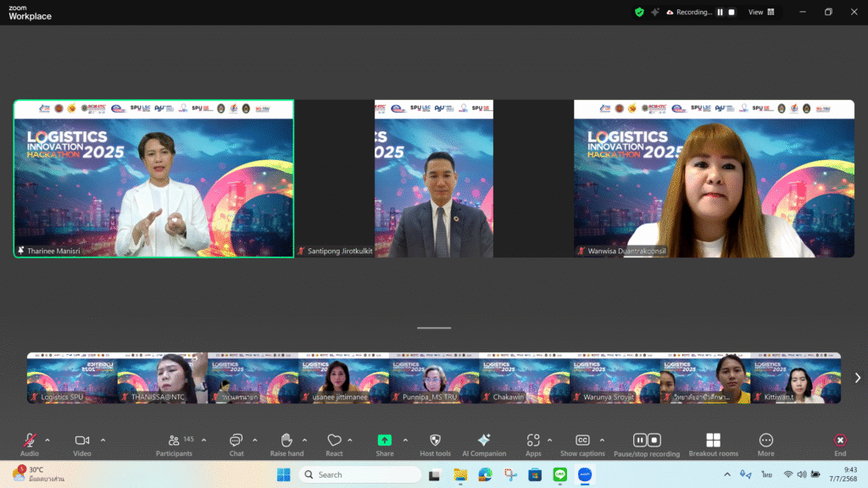The image size is (868, 488).
Task: Expand the caret beside Apps
Action: [x=549, y=441]
